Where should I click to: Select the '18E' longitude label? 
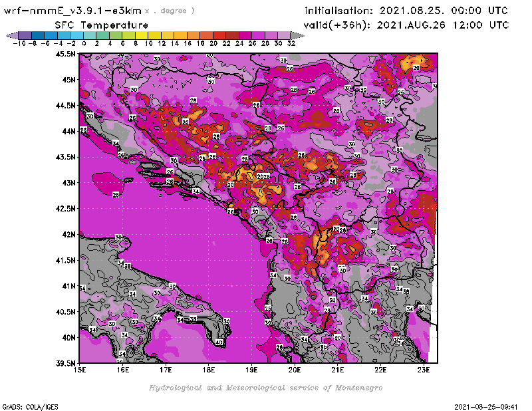click(x=209, y=370)
